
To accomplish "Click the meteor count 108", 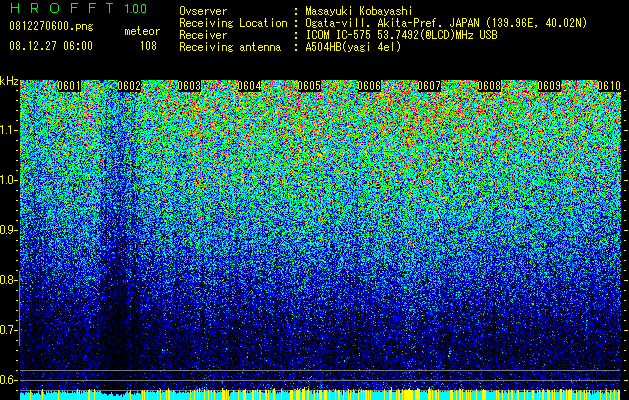I will pos(148,46).
